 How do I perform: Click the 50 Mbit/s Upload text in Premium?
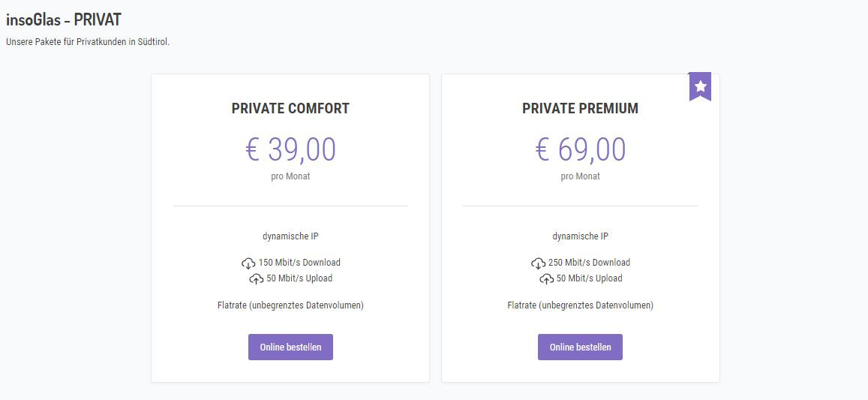pyautogui.click(x=589, y=278)
